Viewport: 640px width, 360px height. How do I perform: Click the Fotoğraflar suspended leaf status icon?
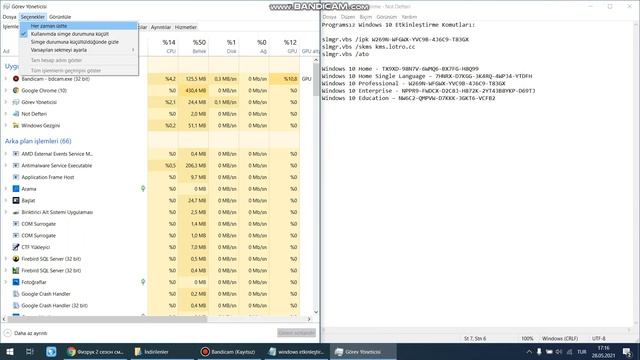coord(143,282)
